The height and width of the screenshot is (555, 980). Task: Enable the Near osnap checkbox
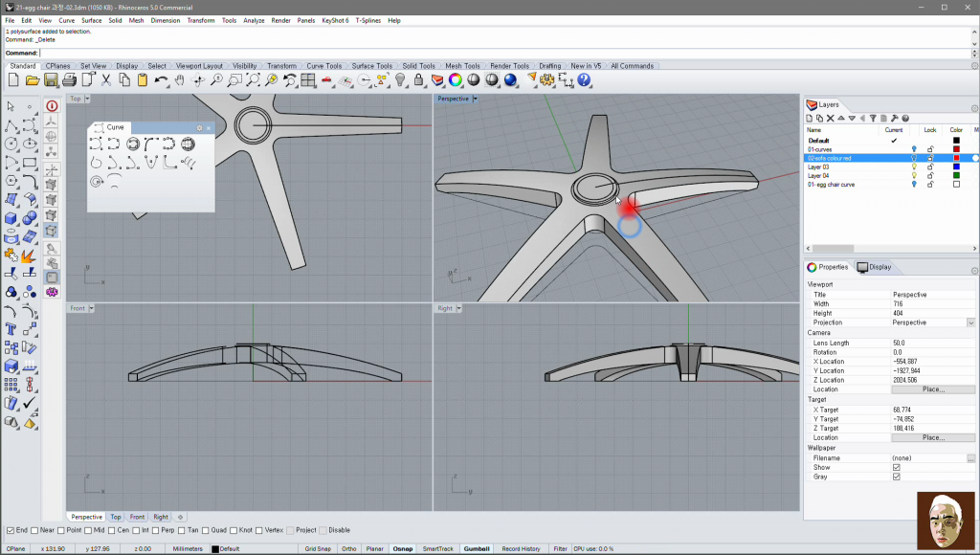point(34,531)
